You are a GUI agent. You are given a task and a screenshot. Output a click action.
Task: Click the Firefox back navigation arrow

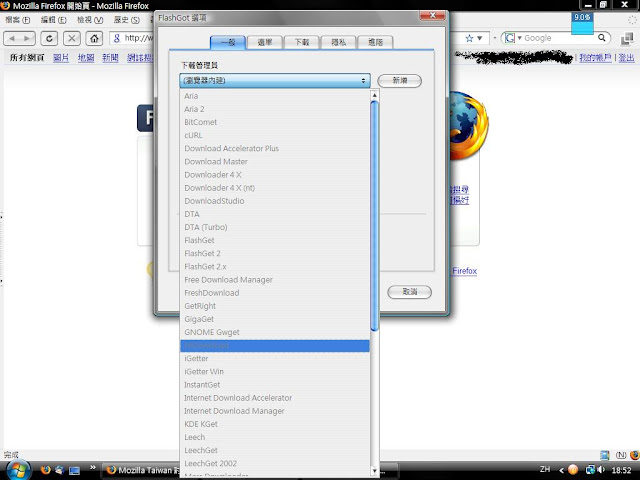point(12,38)
